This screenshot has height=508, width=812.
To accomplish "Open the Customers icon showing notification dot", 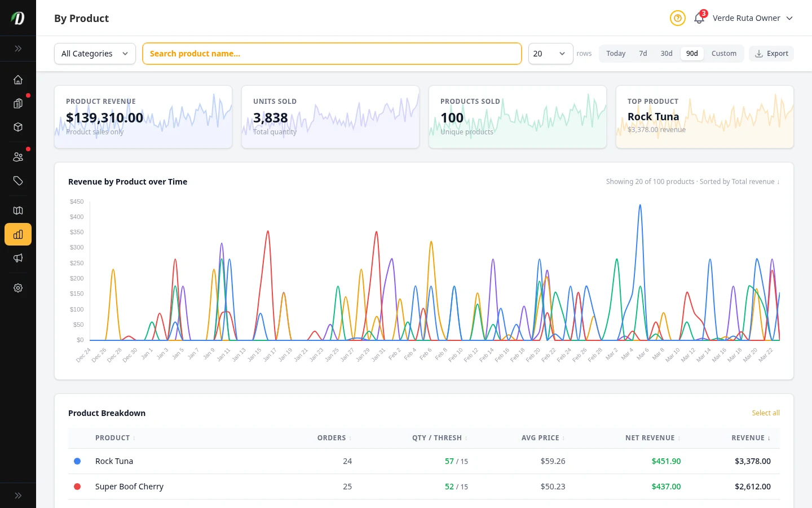I will click(x=18, y=156).
